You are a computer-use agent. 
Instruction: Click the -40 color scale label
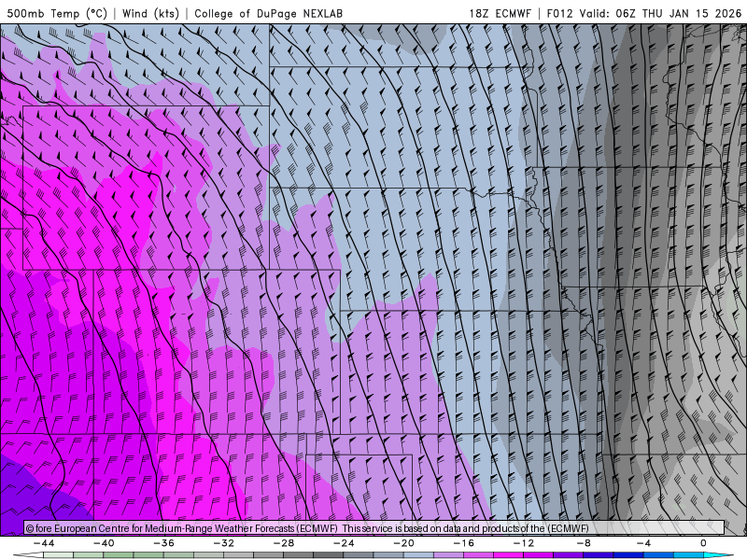(x=104, y=543)
